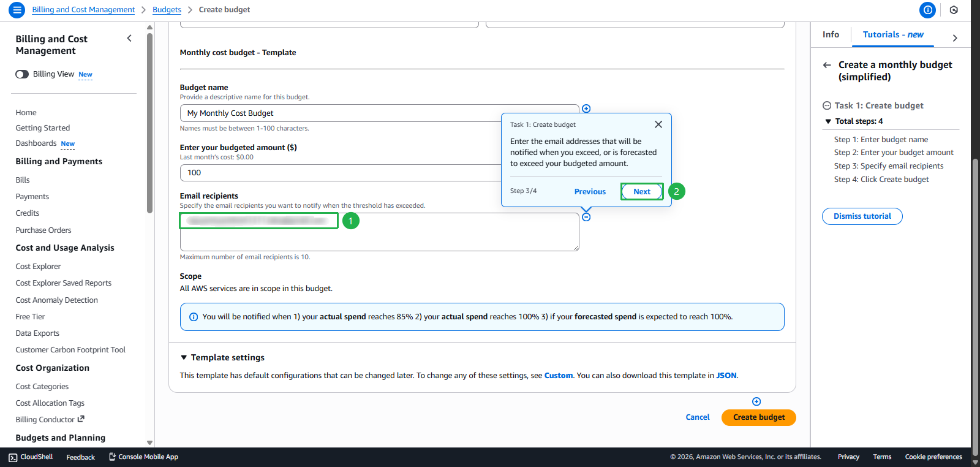This screenshot has width=980, height=467.
Task: Click the minus hotspot below the tutorial popover
Action: tap(586, 217)
